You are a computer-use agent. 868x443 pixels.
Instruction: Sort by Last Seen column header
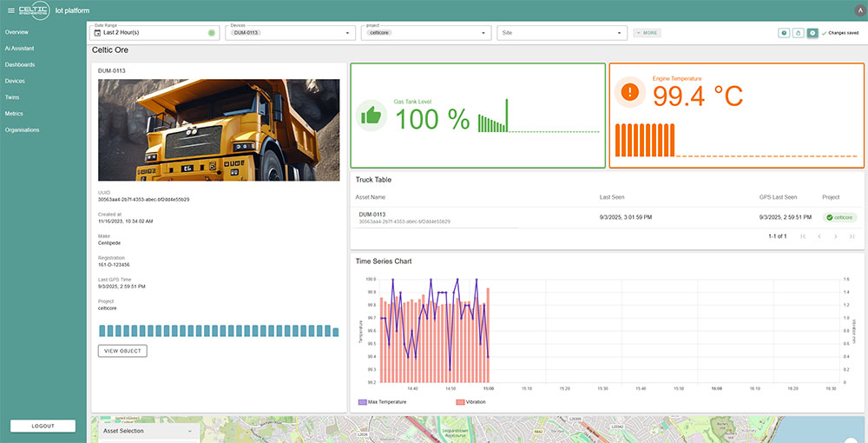point(612,197)
